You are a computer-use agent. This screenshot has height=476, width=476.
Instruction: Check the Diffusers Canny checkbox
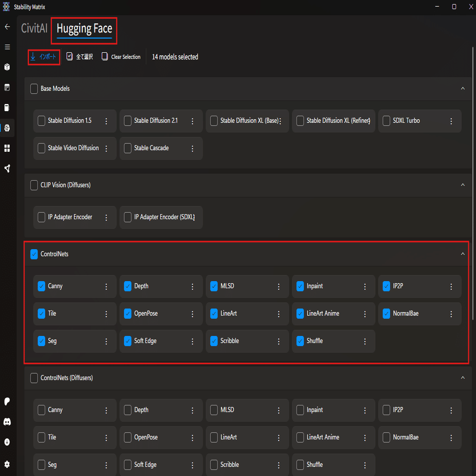coord(41,410)
